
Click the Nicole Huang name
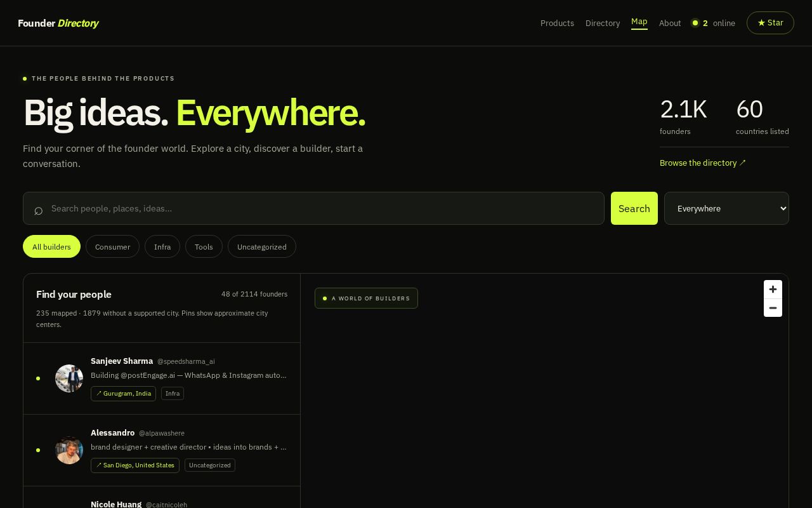[x=116, y=504]
